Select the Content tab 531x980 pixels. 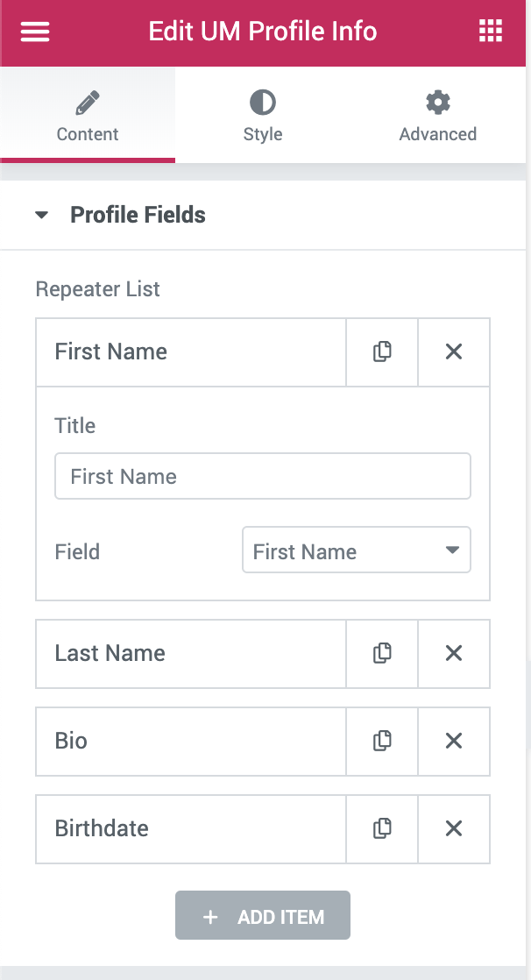point(88,116)
